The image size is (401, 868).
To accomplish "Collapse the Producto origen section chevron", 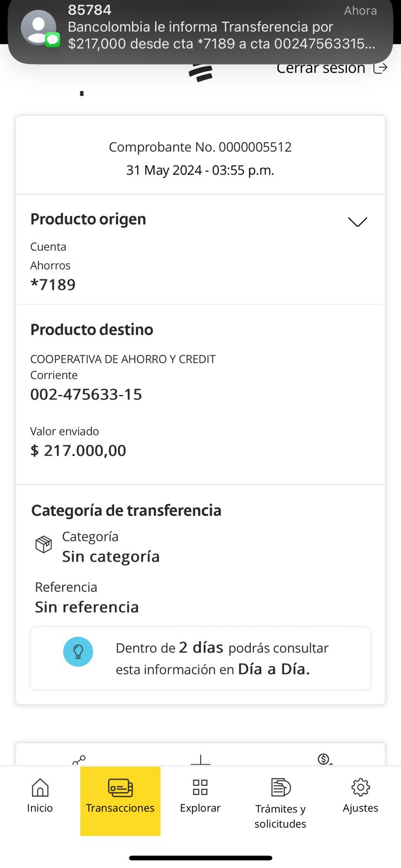I will tap(357, 222).
